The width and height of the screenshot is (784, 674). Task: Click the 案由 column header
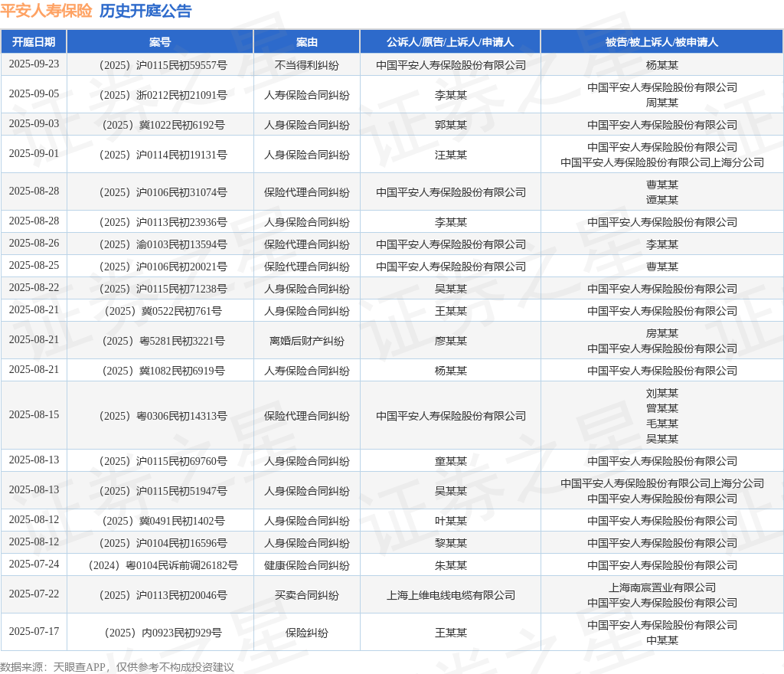click(x=306, y=42)
